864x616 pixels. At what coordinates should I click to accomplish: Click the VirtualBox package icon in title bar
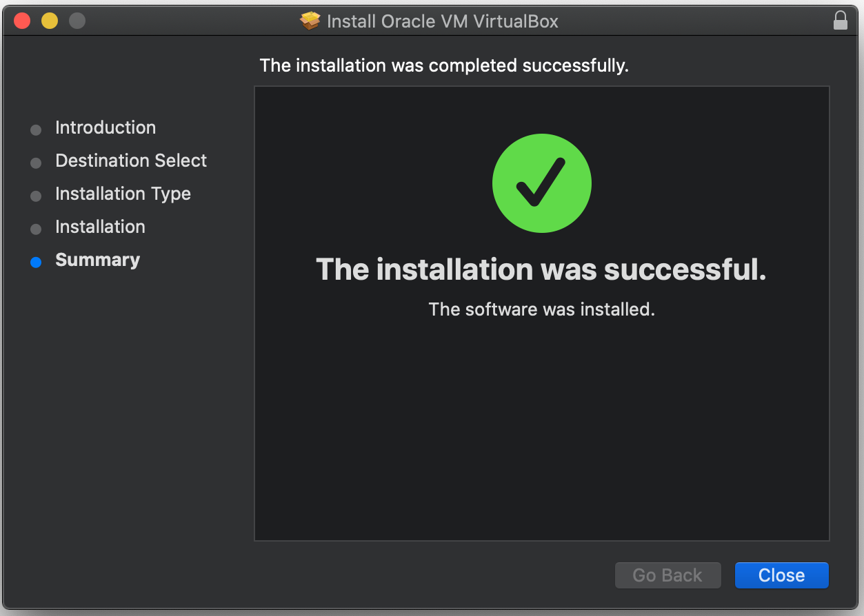[x=310, y=21]
